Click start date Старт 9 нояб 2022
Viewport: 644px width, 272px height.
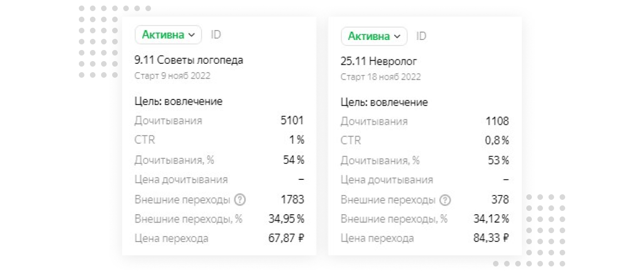172,75
